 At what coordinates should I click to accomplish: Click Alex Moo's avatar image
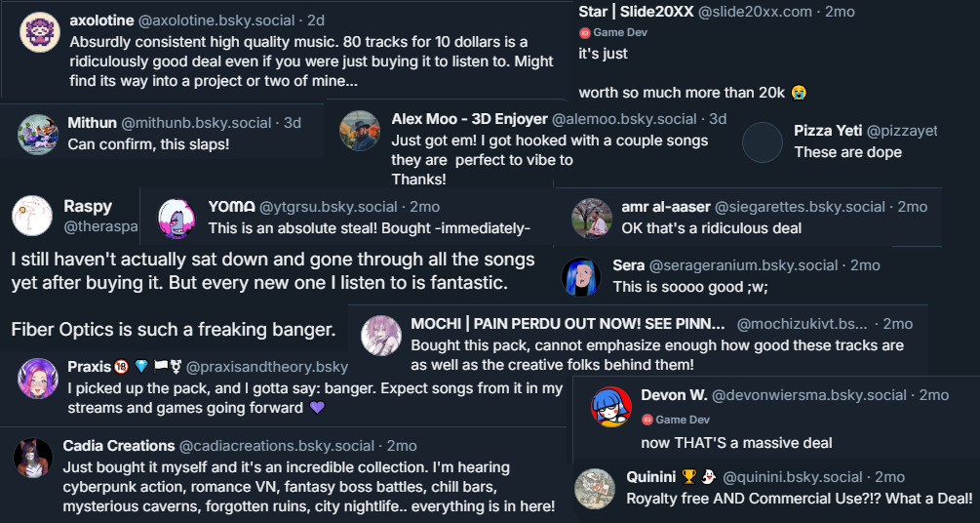coord(360,130)
